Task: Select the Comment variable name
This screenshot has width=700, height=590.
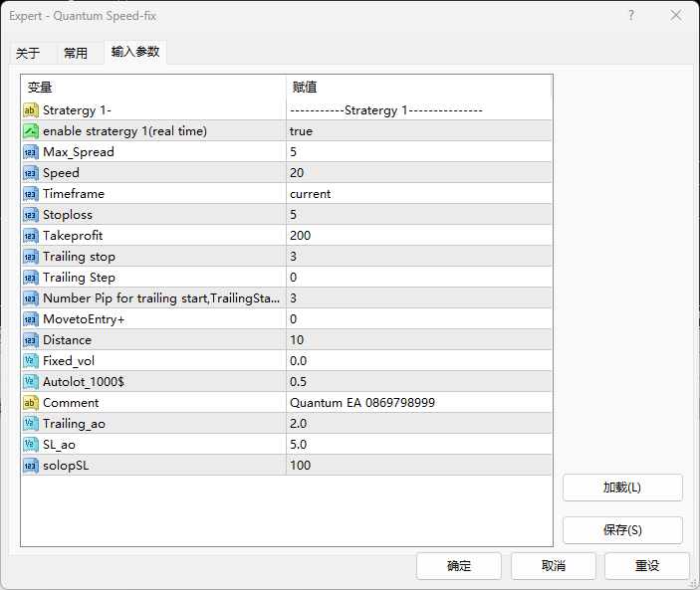Action: (x=71, y=403)
